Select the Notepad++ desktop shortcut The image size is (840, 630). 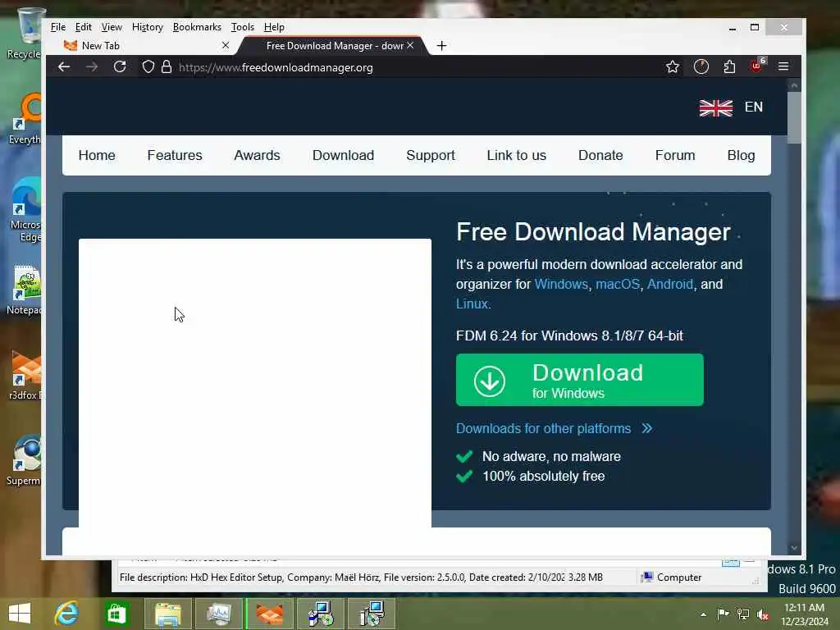[25, 290]
